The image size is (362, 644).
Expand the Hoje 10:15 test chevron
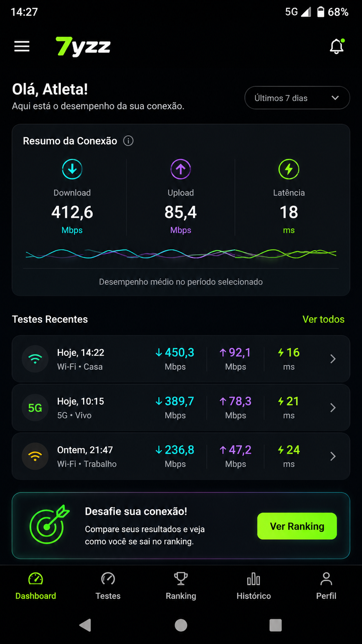click(333, 408)
